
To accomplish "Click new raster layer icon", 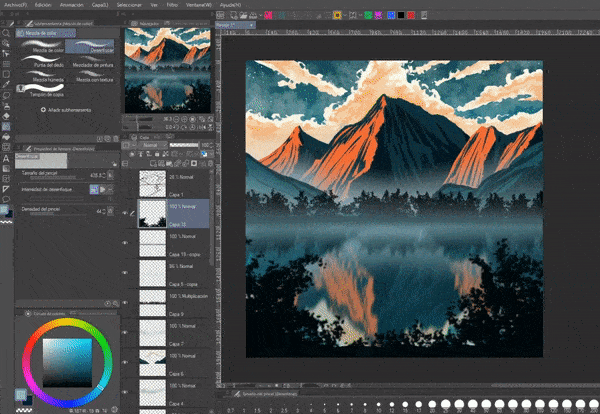I will 153,163.
